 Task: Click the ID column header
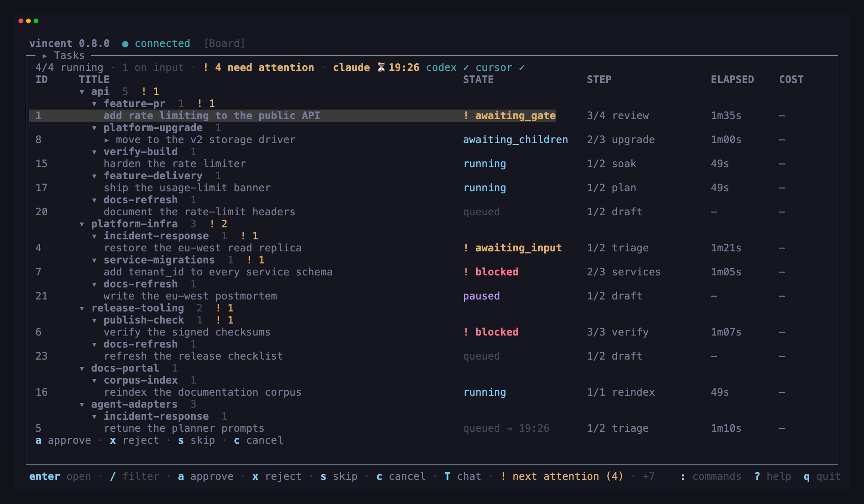point(41,80)
